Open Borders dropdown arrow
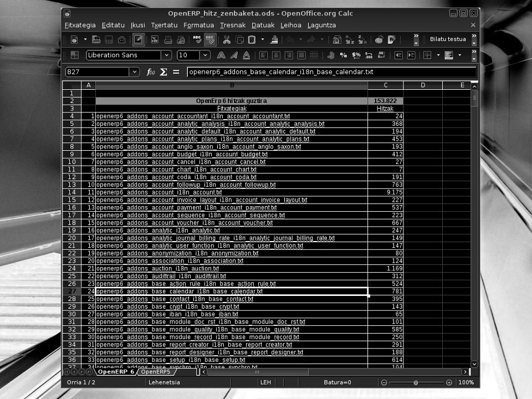 [x=438, y=55]
